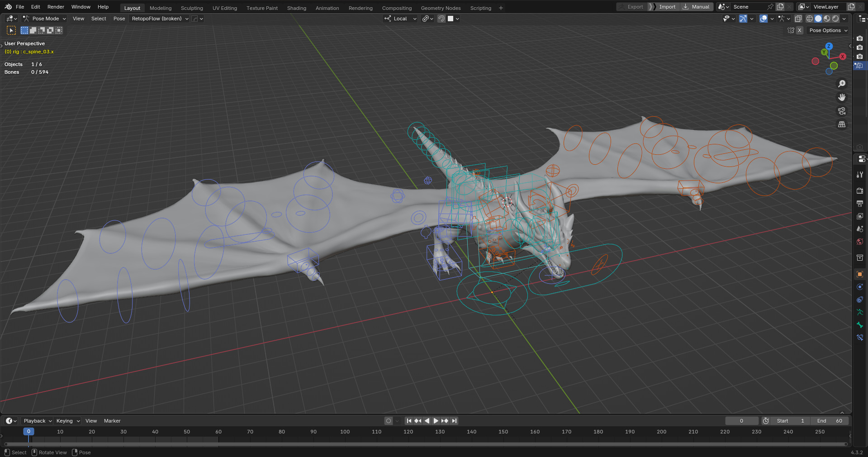Open the Object Constraints properties tab icon
Screen dimensions: 868x457
coord(860,300)
